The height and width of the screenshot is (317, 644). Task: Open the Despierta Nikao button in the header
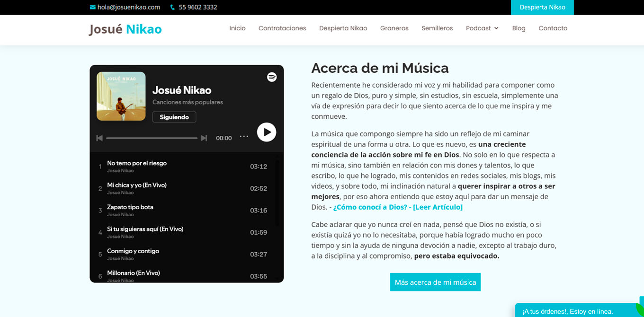tap(542, 7)
